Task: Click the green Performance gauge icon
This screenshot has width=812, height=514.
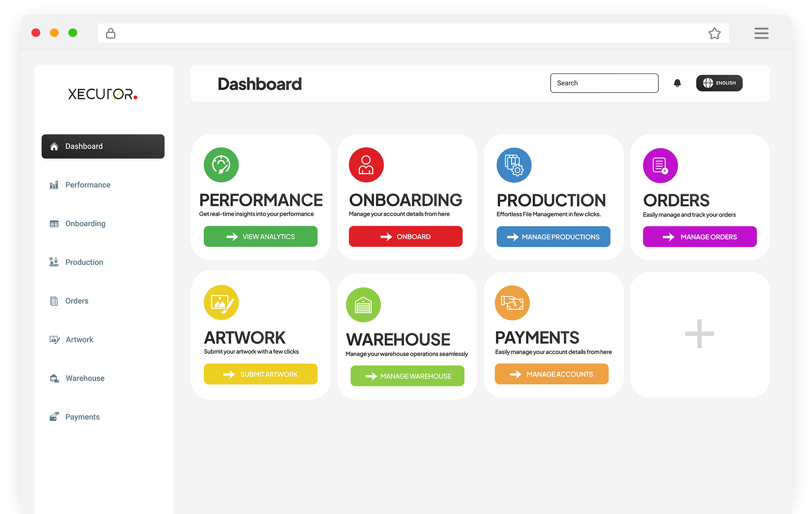Action: [x=221, y=165]
